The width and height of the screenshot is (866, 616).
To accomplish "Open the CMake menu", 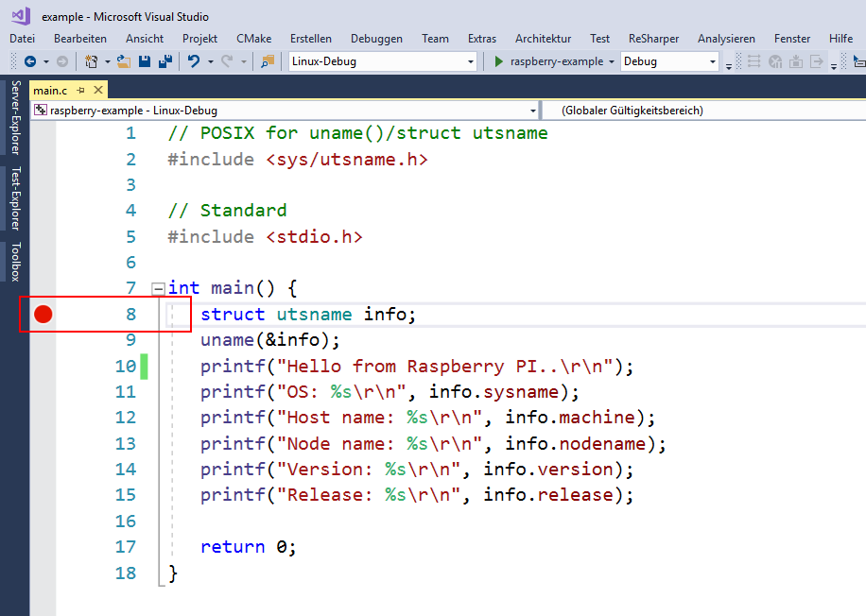I will pos(253,39).
